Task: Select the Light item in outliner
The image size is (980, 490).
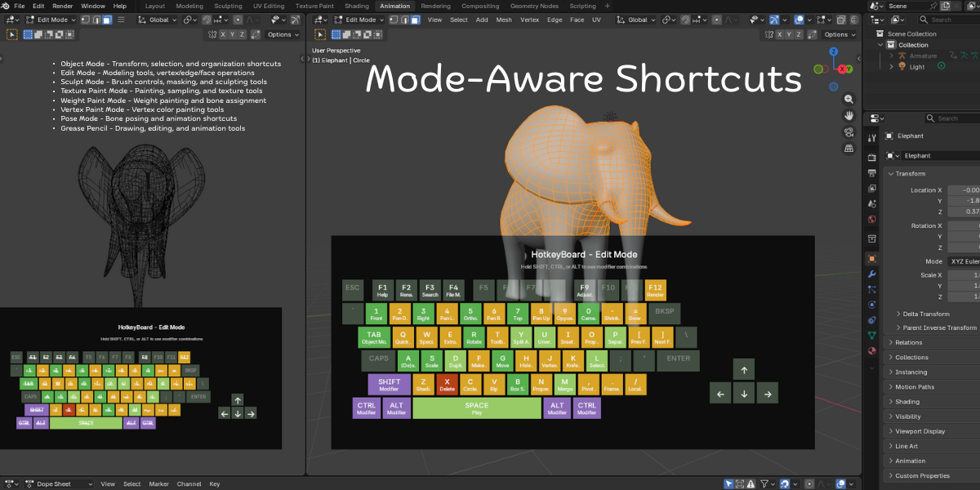Action: 917,67
